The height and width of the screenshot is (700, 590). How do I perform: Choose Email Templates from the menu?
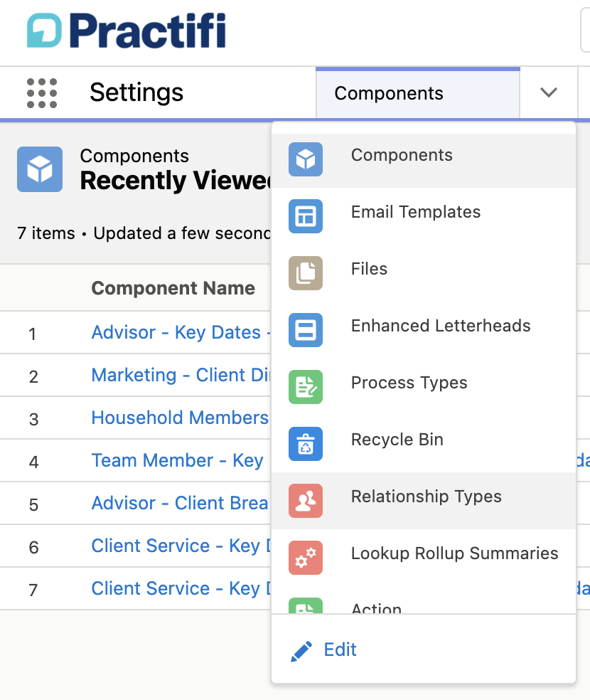tap(424, 216)
